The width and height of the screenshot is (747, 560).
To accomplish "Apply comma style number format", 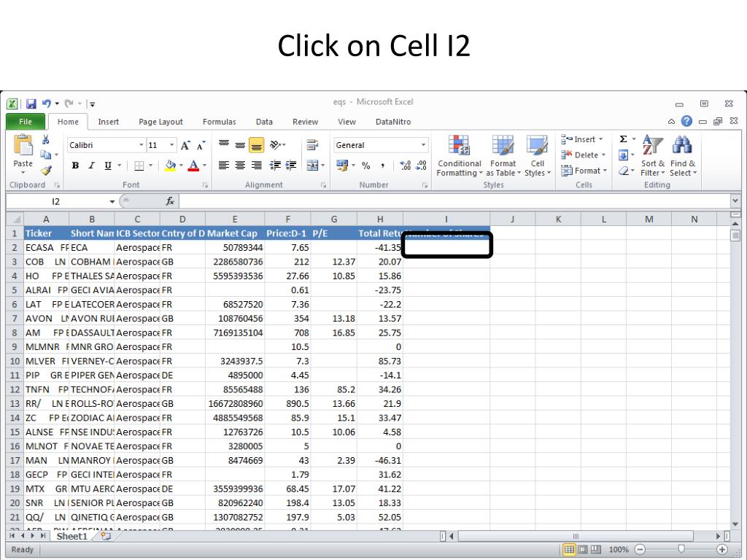I will (x=382, y=166).
